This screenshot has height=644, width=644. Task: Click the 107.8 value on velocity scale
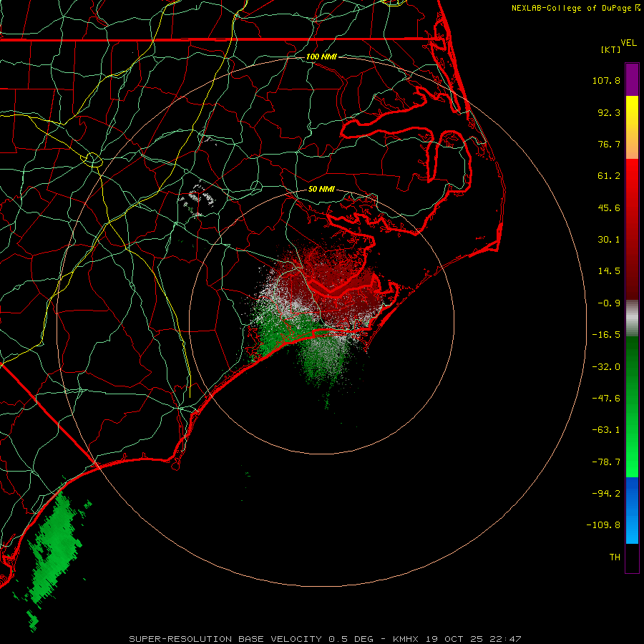(x=606, y=80)
